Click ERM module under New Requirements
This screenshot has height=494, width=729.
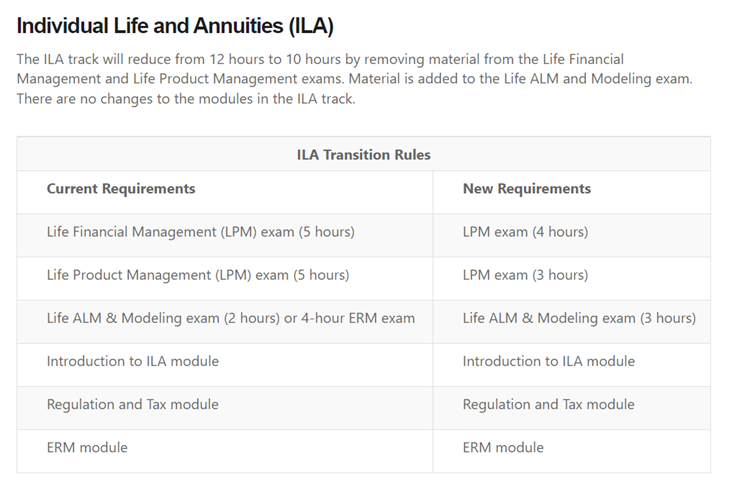click(x=503, y=448)
